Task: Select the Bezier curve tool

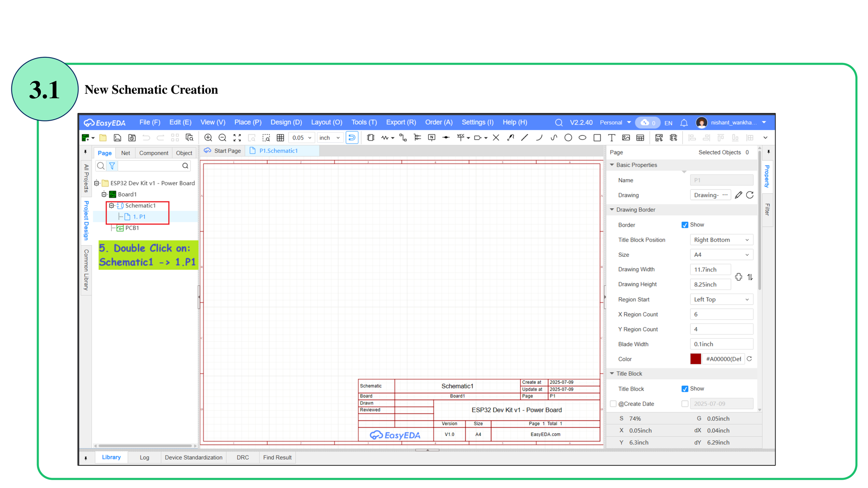Action: [x=554, y=138]
